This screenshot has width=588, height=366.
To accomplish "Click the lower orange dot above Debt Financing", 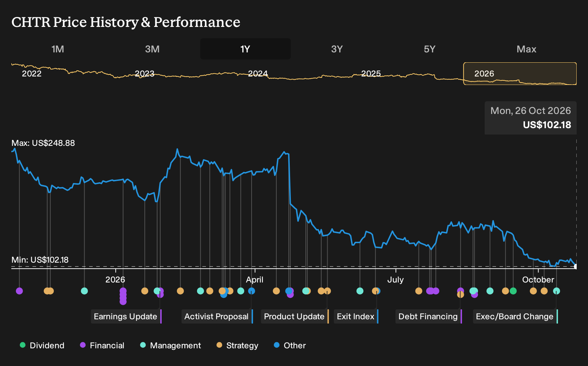I will tap(460, 294).
